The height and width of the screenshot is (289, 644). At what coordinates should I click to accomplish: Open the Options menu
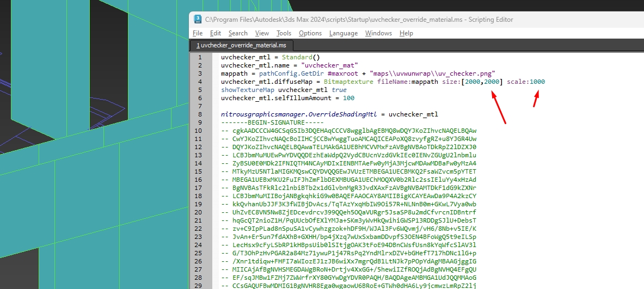coord(310,33)
